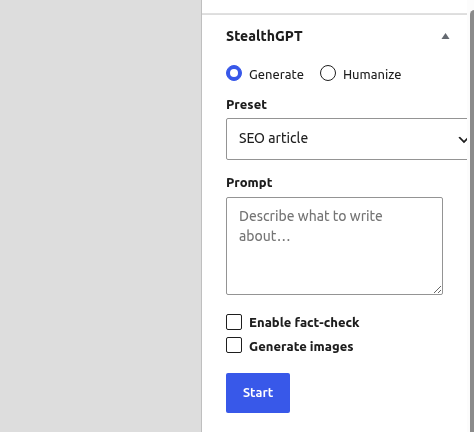Select the Generate radio option

[234, 73]
